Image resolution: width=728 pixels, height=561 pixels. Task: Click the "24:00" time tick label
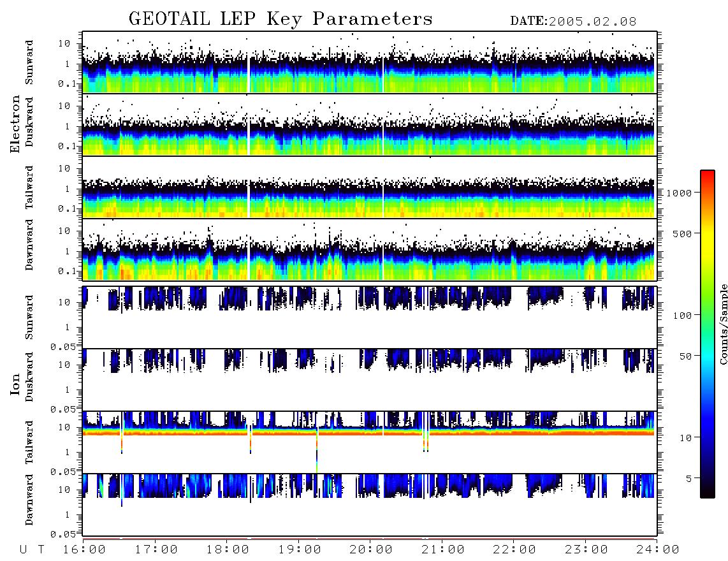(659, 550)
